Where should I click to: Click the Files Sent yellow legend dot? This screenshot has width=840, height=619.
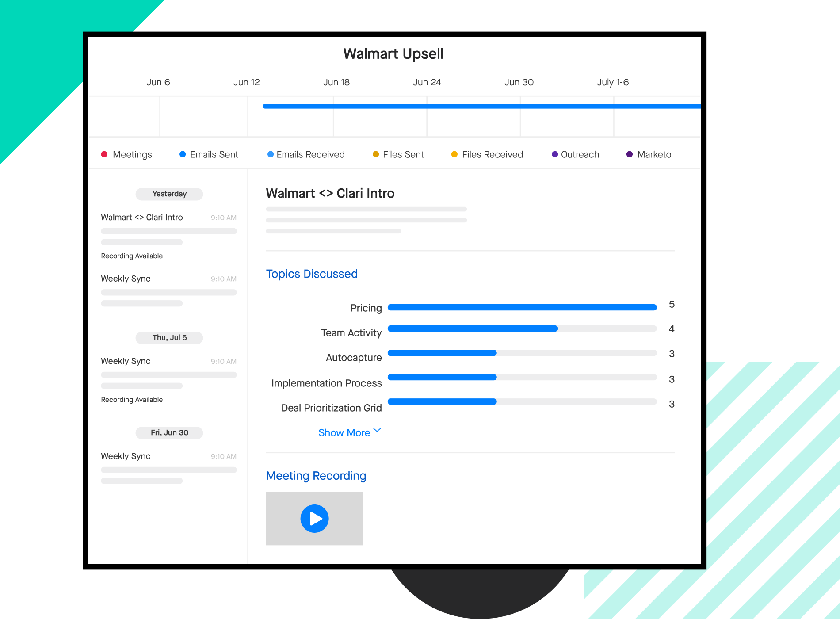click(x=376, y=154)
